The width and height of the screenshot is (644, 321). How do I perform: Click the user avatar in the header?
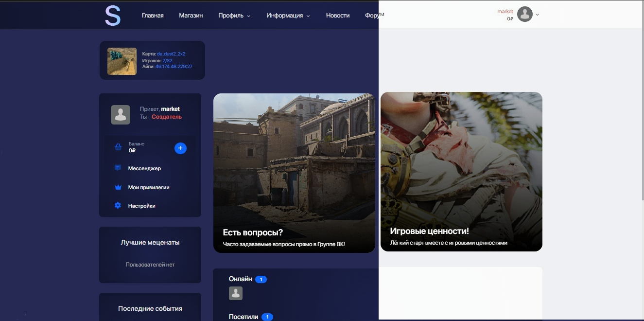[x=525, y=14]
